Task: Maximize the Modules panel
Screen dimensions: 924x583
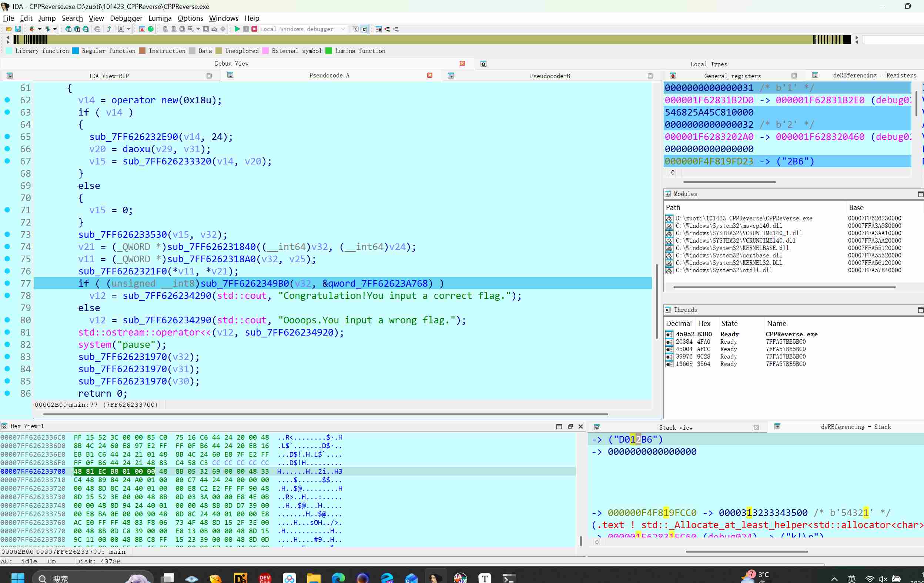Action: 920,194
